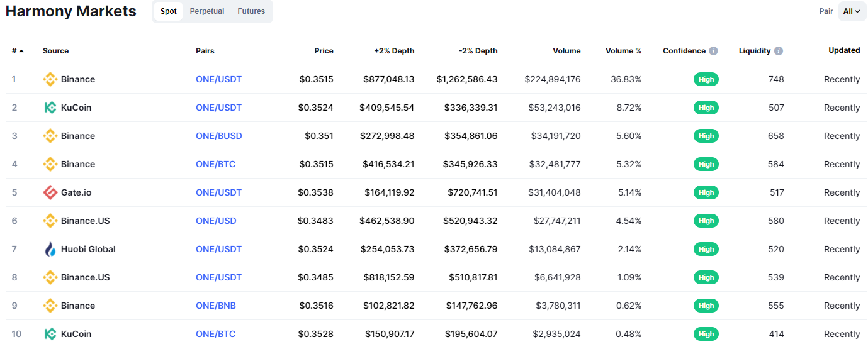Click the +2% depth value $409,545.54

pyautogui.click(x=387, y=108)
